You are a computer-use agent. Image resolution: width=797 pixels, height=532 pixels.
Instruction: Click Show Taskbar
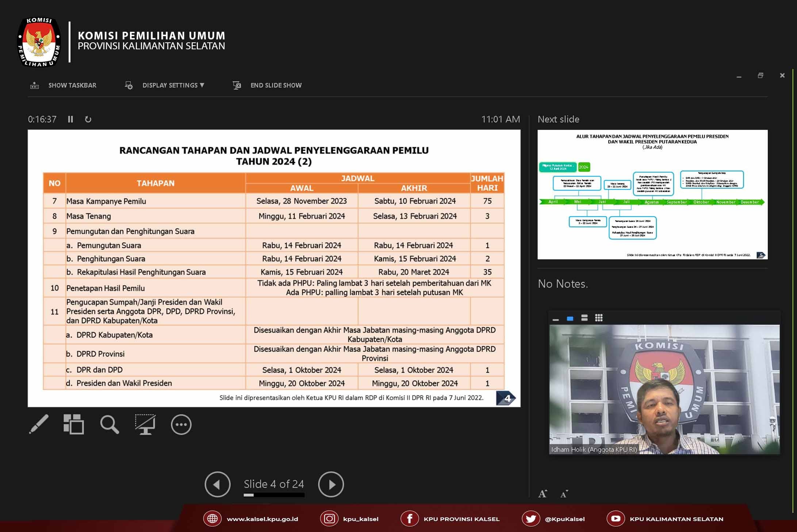[x=72, y=85]
